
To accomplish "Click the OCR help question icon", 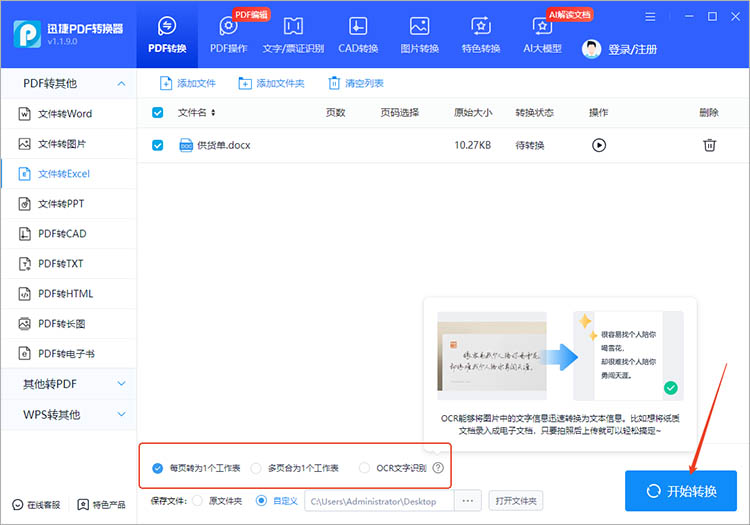I will pos(438,468).
